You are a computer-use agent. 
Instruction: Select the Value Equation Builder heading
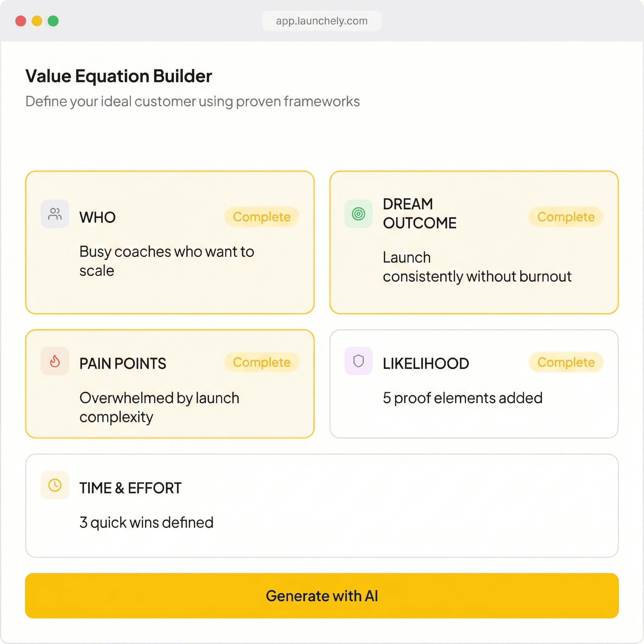(x=119, y=75)
